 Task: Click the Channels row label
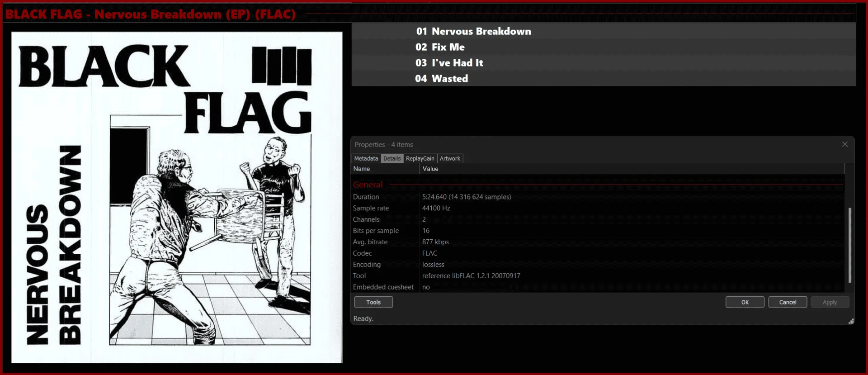point(366,219)
